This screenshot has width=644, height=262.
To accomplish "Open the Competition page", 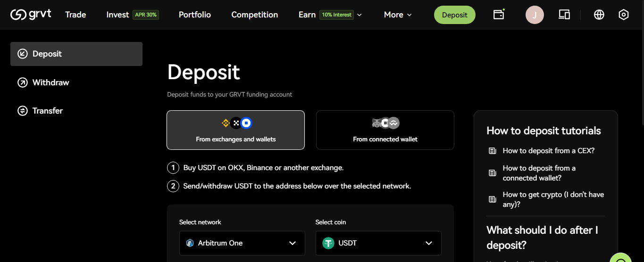I will pos(255,15).
